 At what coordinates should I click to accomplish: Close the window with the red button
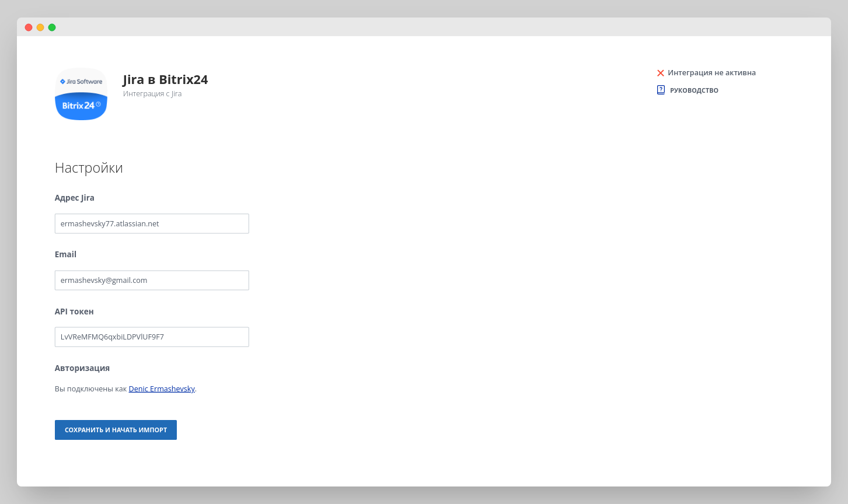coord(29,27)
